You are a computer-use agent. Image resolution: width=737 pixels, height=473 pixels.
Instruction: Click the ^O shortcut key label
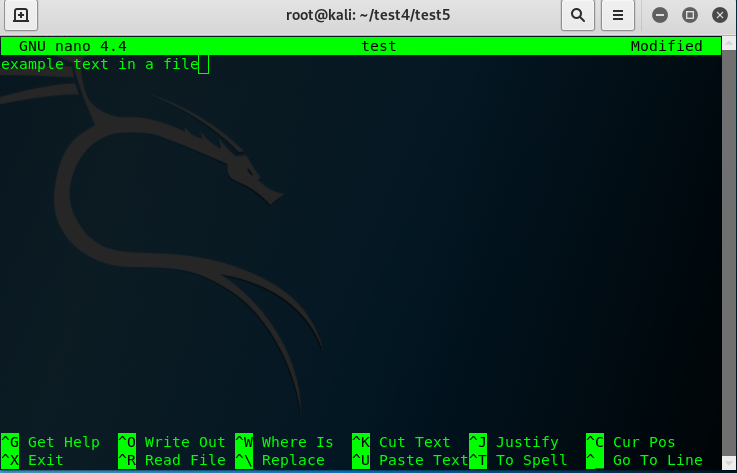127,442
